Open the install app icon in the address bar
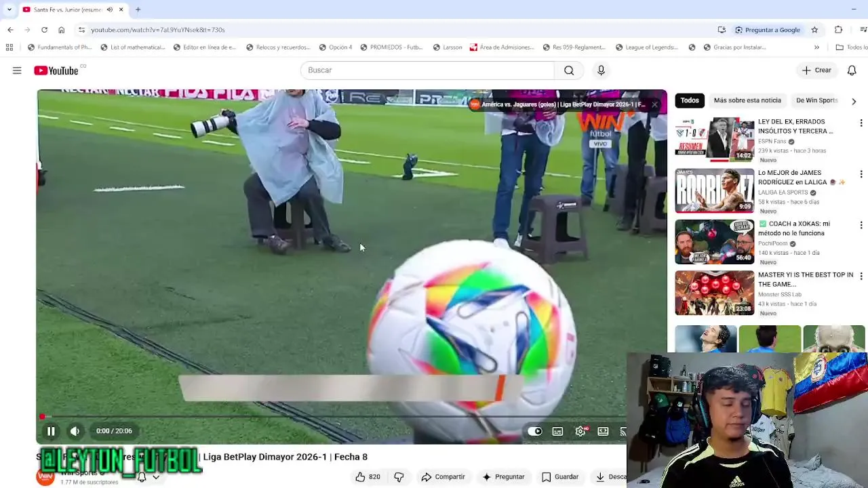Image resolution: width=868 pixels, height=488 pixels. [722, 30]
